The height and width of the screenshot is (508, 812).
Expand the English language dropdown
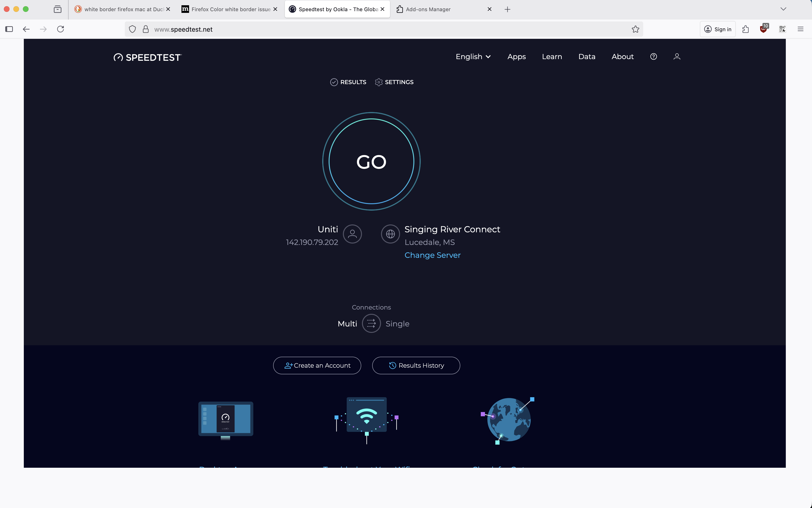point(473,56)
